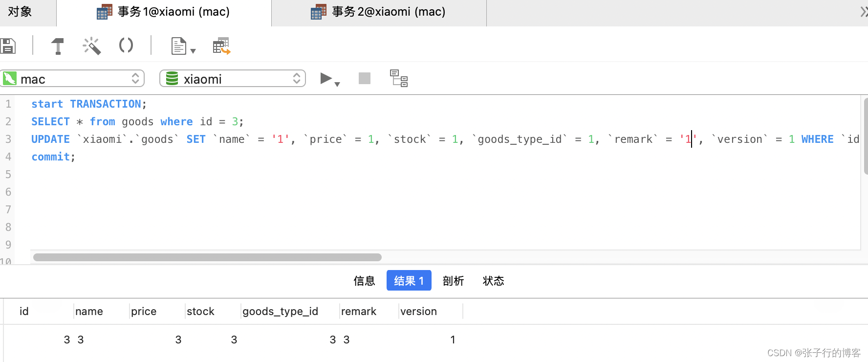
Task: Run the query with play button
Action: [325, 78]
